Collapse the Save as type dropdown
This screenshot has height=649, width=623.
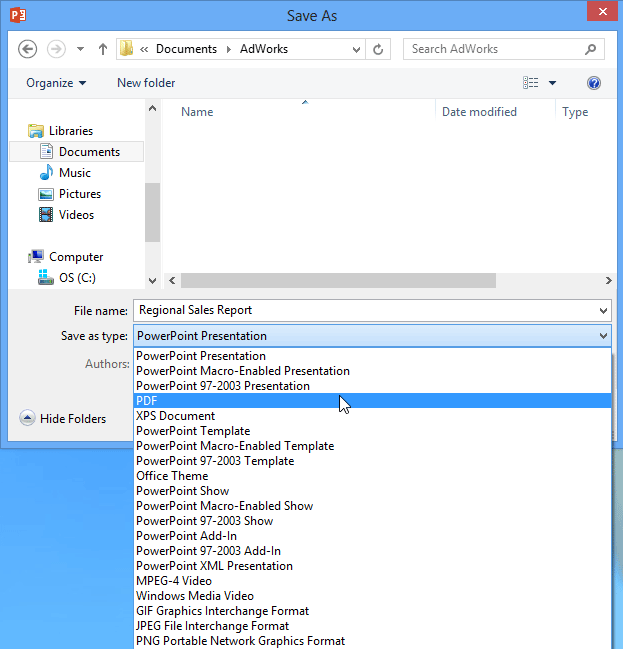click(604, 336)
